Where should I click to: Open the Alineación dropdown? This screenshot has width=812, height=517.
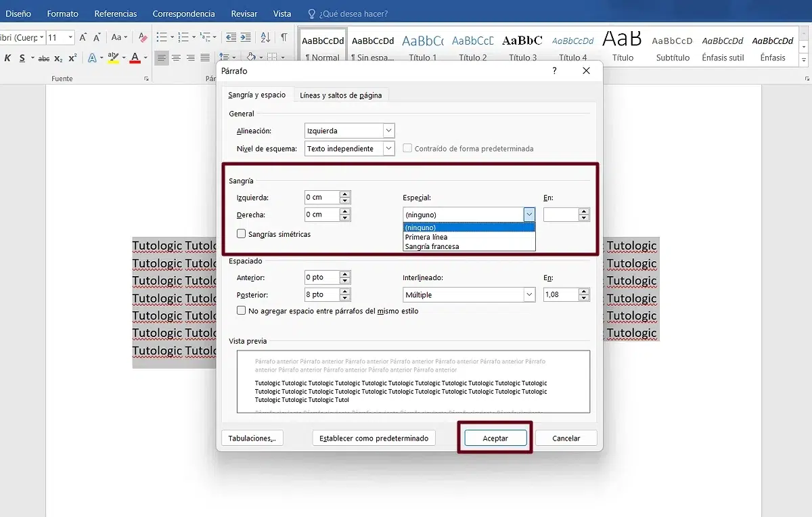388,131
